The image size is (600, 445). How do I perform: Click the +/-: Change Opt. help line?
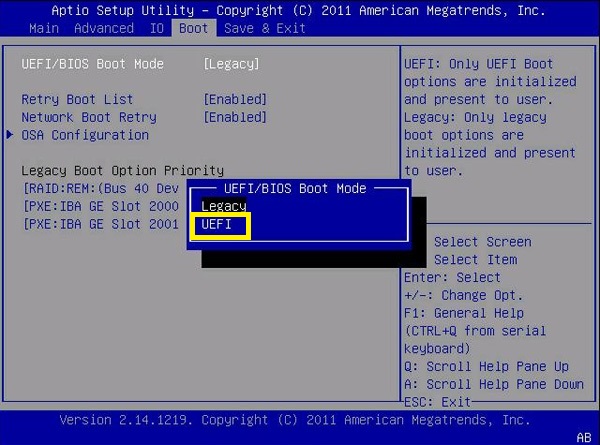coord(463,295)
